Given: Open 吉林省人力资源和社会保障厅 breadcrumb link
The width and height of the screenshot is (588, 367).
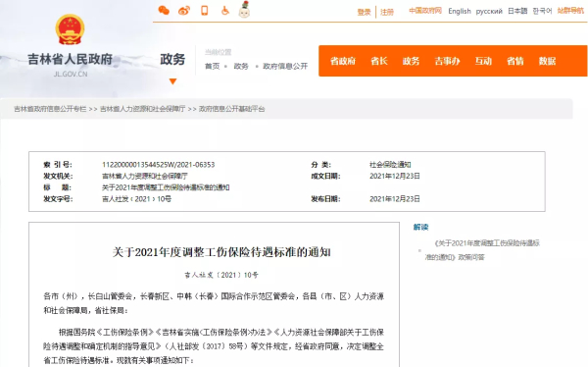Looking at the screenshot, I should 142,109.
